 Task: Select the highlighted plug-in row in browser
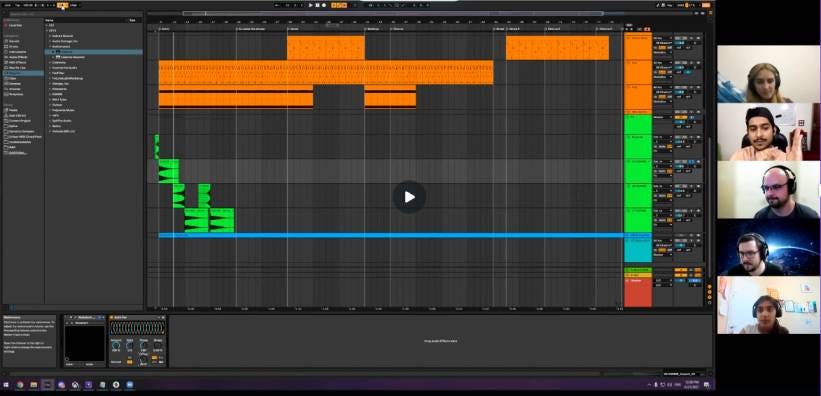click(x=94, y=52)
